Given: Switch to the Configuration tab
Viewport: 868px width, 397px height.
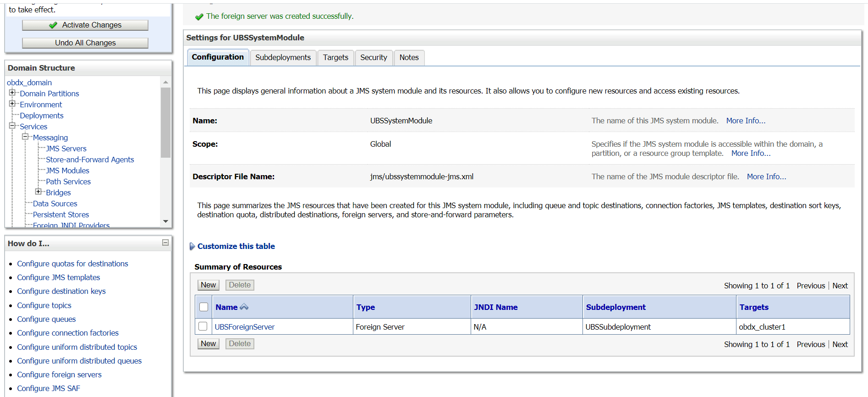Looking at the screenshot, I should (x=218, y=57).
